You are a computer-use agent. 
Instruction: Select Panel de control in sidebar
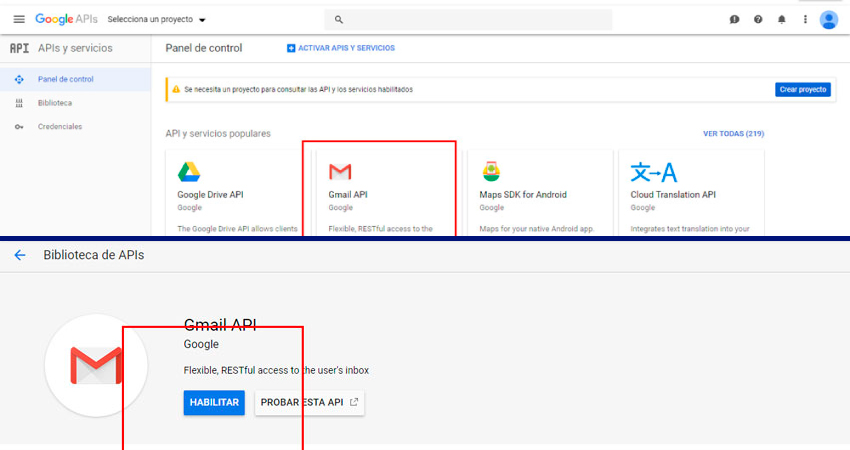click(x=75, y=79)
